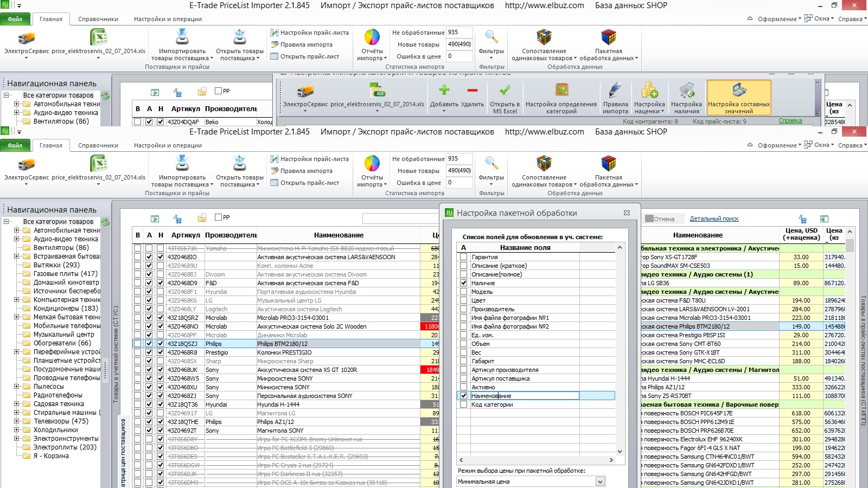Click the Фильтры magnifier in the upper window
The width and height of the screenshot is (868, 488).
pyautogui.click(x=492, y=36)
